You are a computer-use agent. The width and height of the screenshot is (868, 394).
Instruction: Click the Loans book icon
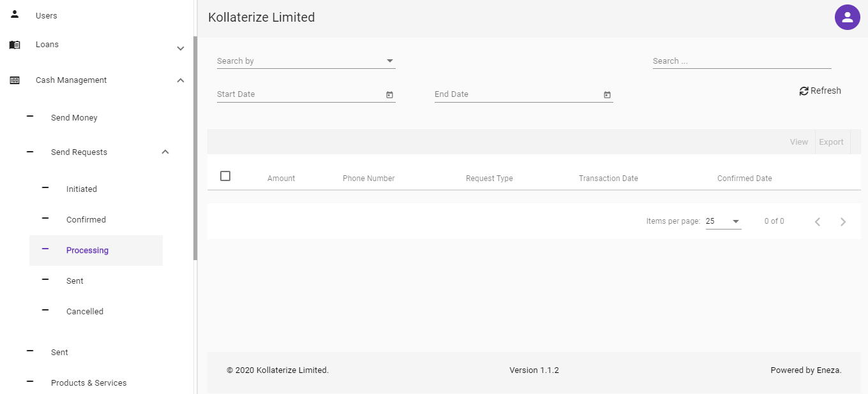click(x=15, y=45)
